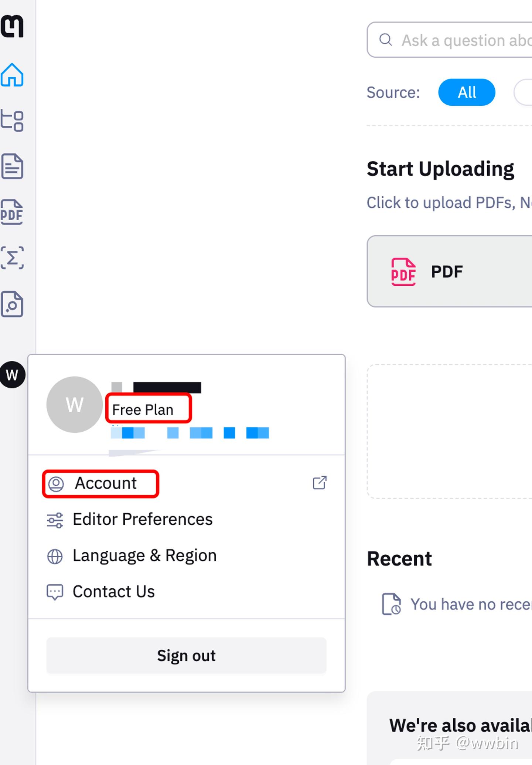532x765 pixels.
Task: Click the external link icon beside Account
Action: coord(320,483)
